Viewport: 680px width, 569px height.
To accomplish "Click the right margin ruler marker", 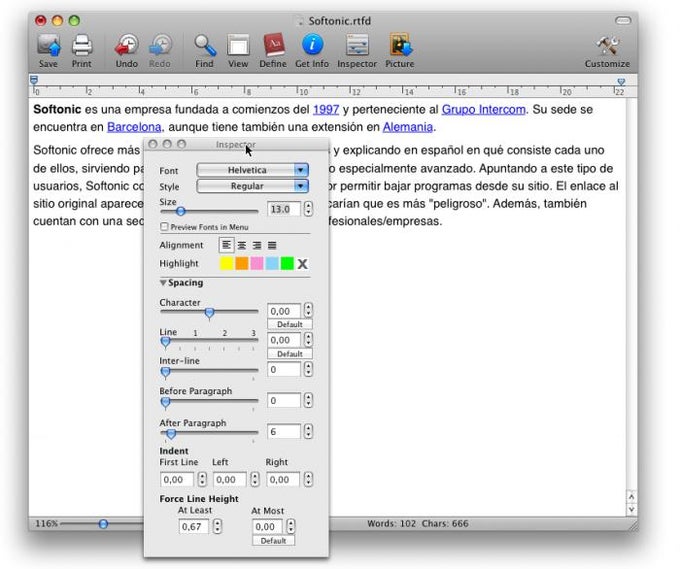I will (621, 81).
